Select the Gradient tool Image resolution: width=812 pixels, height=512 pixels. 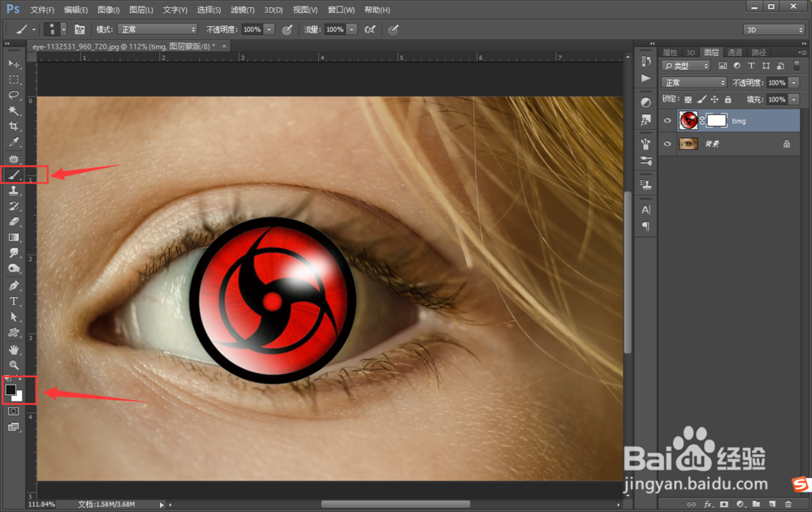coord(14,237)
